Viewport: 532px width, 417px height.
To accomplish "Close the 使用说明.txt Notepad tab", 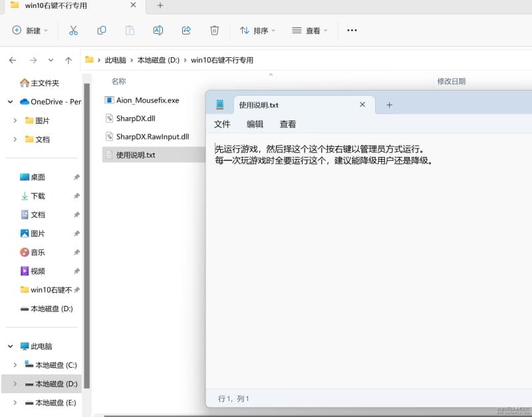I will [x=362, y=105].
